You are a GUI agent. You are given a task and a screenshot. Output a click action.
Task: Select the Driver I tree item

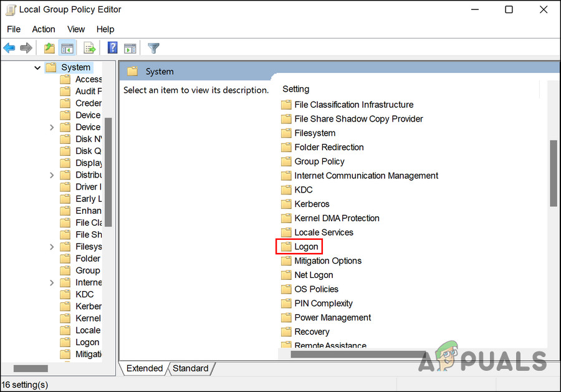point(89,187)
